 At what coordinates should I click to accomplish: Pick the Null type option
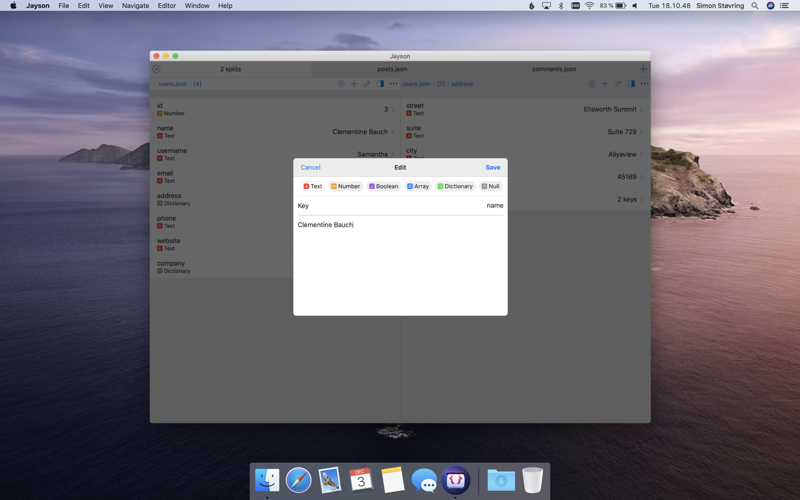(x=490, y=186)
